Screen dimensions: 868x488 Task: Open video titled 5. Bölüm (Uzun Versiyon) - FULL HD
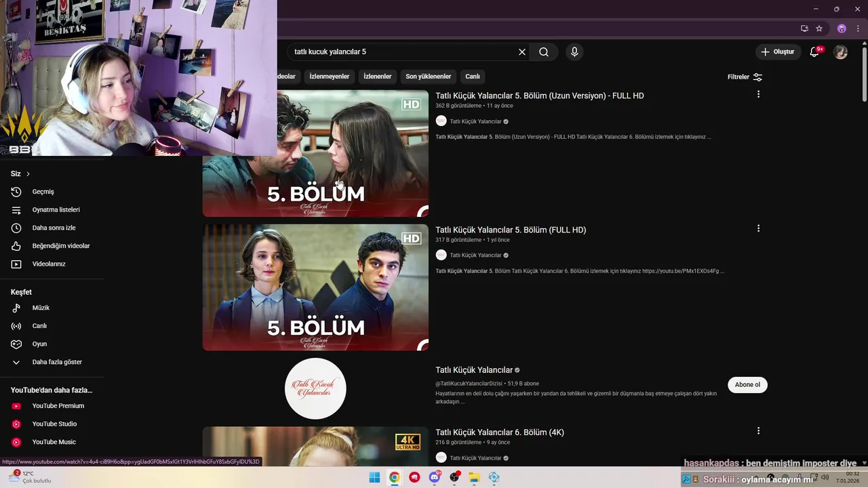(x=540, y=96)
